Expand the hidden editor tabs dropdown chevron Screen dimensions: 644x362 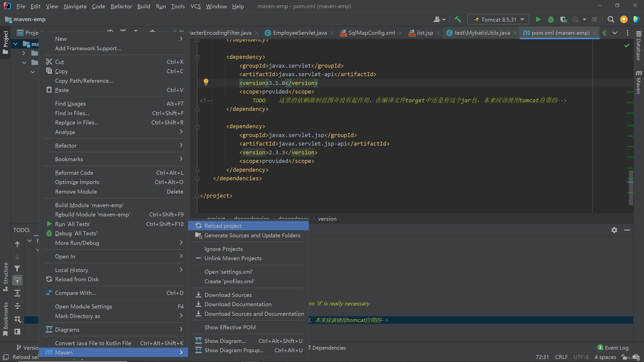pyautogui.click(x=615, y=33)
